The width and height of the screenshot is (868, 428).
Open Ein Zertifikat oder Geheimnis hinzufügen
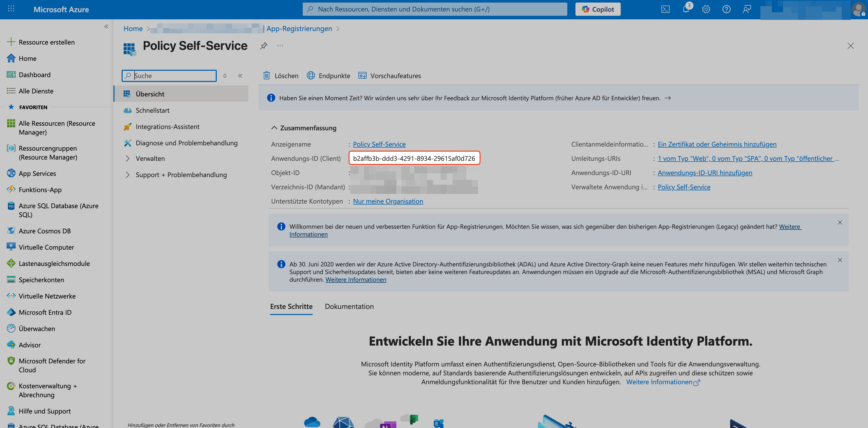click(x=717, y=144)
